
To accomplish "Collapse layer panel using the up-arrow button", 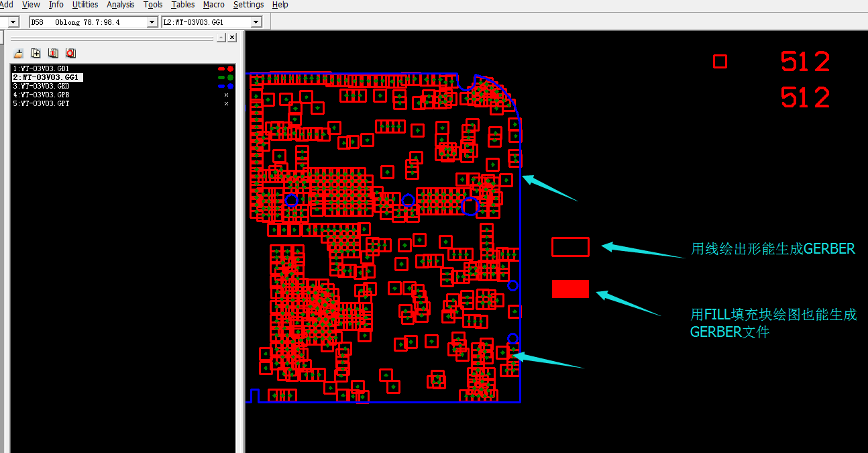I will coord(221,38).
